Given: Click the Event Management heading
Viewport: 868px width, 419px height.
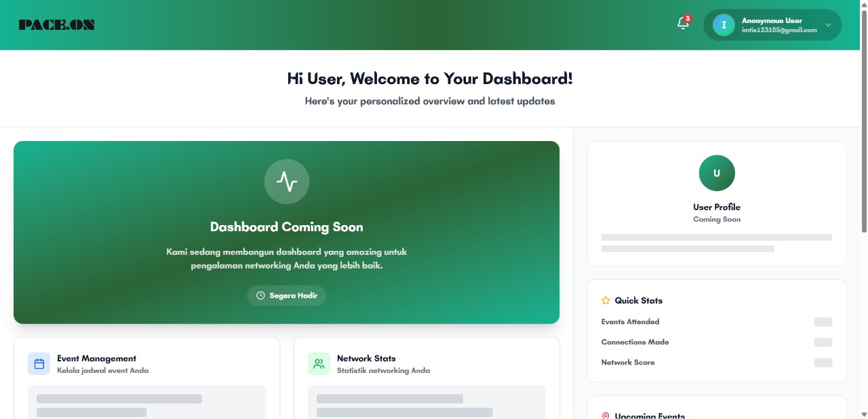Looking at the screenshot, I should (x=96, y=358).
